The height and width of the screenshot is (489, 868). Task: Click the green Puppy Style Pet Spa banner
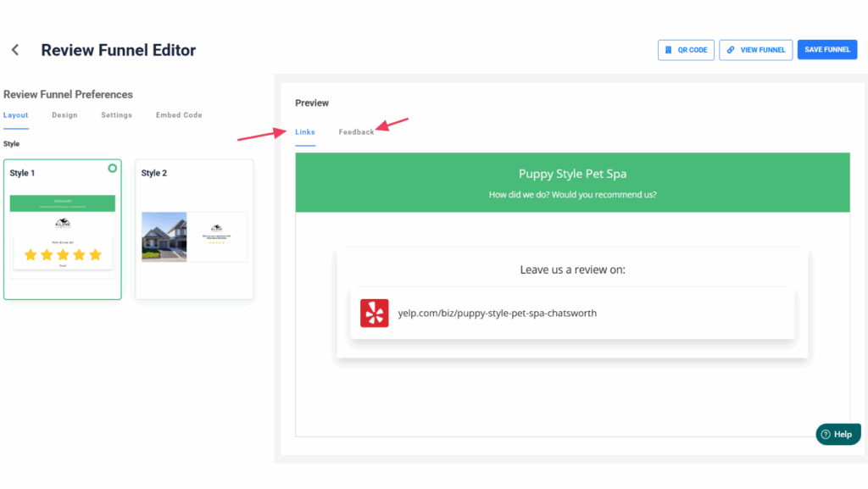[572, 182]
